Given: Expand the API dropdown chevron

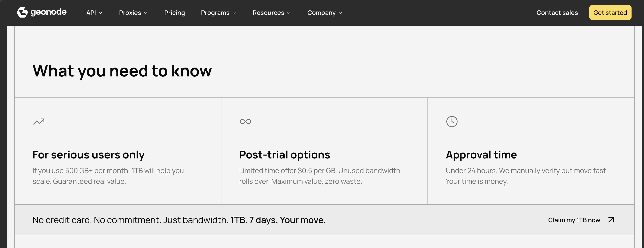Looking at the screenshot, I should (101, 13).
